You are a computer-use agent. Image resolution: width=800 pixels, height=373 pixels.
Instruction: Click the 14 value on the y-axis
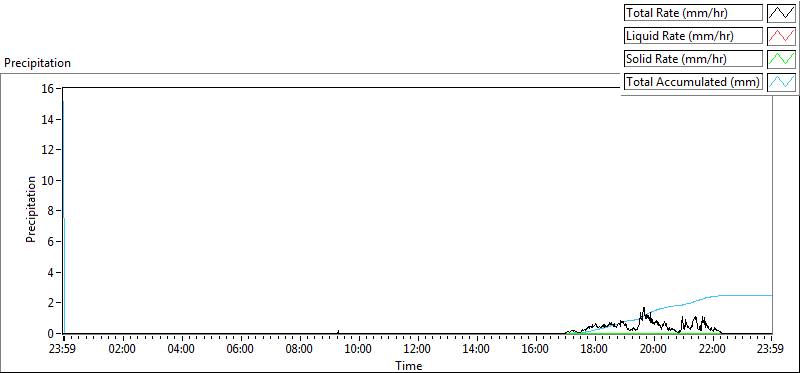coord(48,119)
